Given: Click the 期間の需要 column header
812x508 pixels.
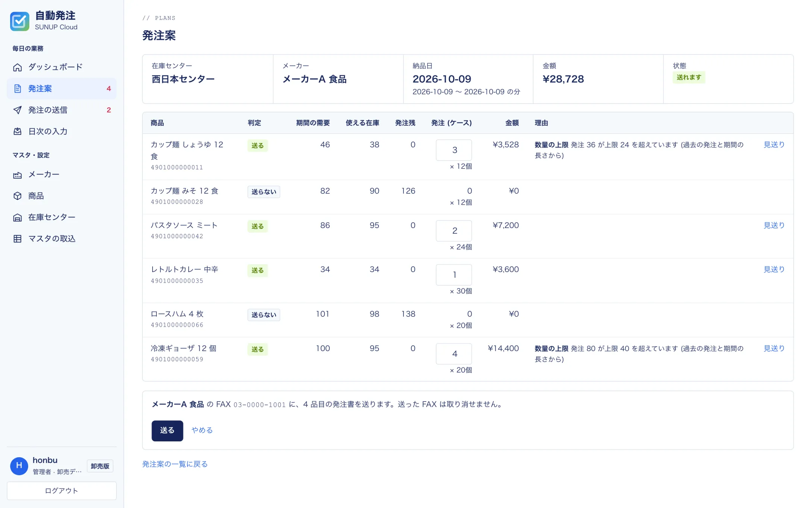Looking at the screenshot, I should tap(313, 123).
